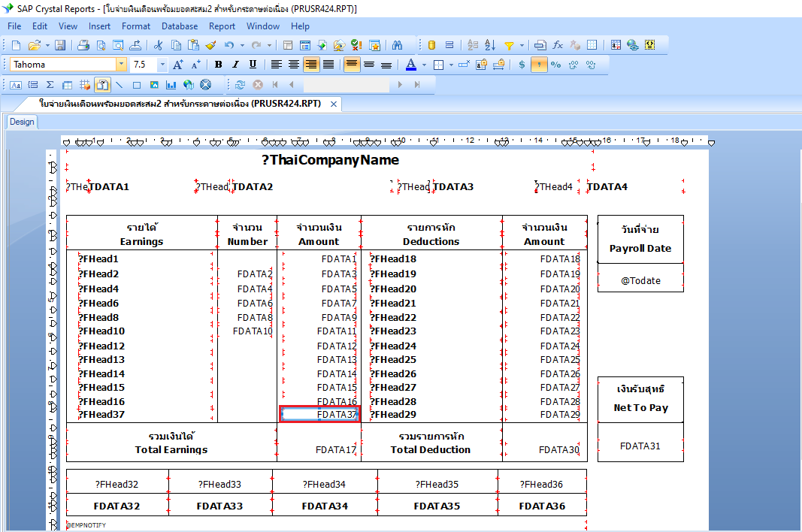Viewport: 802px width, 532px height.
Task: Click the Currency format dollar button
Action: point(522,65)
